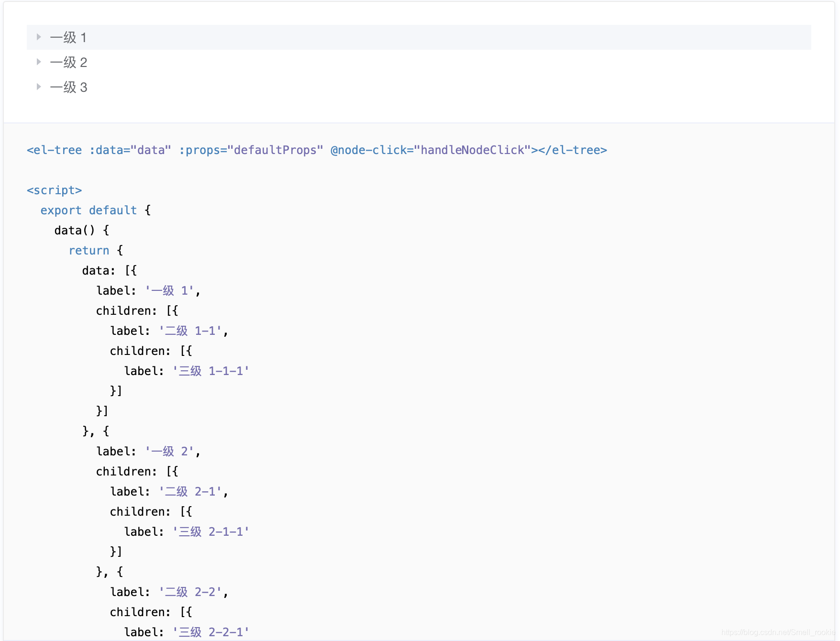840x641 pixels.
Task: Click the <script> tag line
Action: (54, 190)
